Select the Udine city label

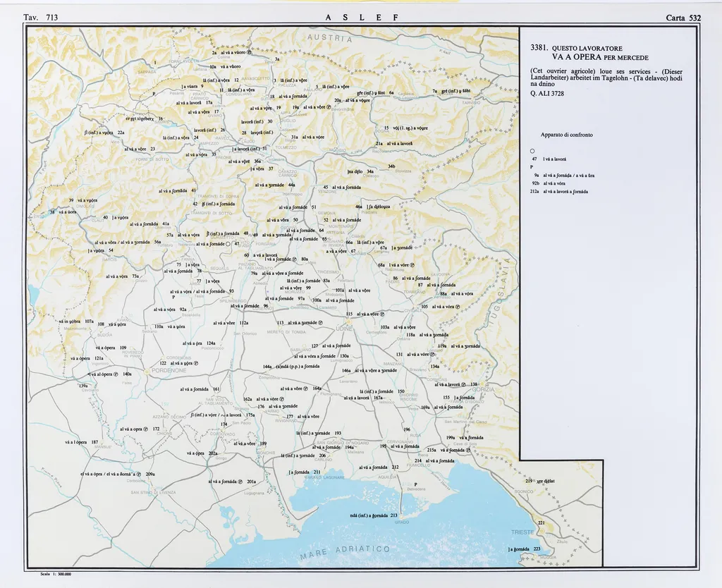coord(344,328)
